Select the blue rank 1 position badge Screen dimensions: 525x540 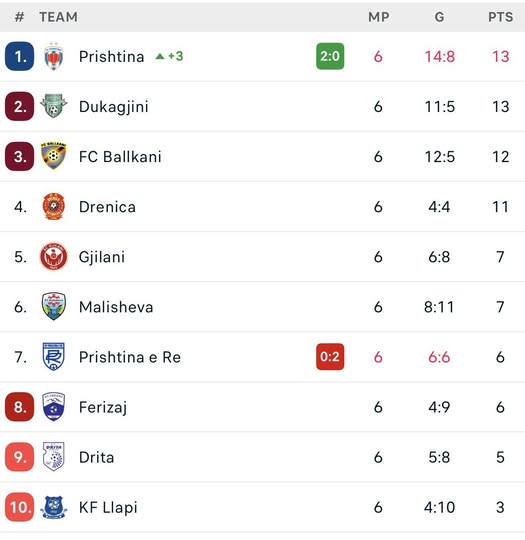click(20, 56)
